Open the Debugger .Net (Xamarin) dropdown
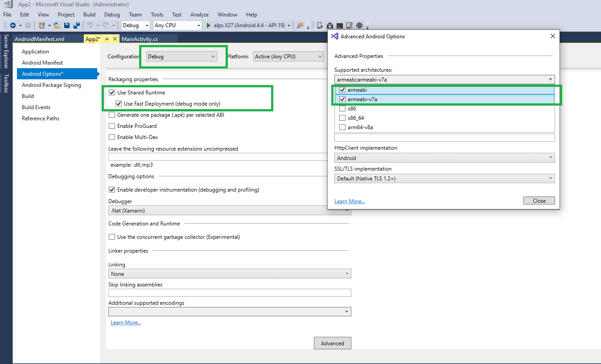Screen dimensions: 601x364 coord(230,210)
